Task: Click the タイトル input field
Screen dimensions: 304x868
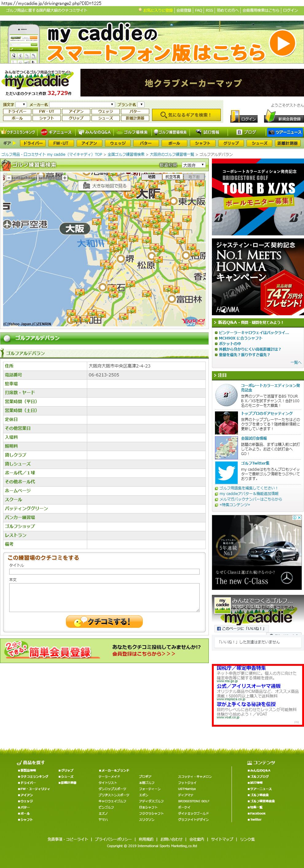Action: pos(104,571)
